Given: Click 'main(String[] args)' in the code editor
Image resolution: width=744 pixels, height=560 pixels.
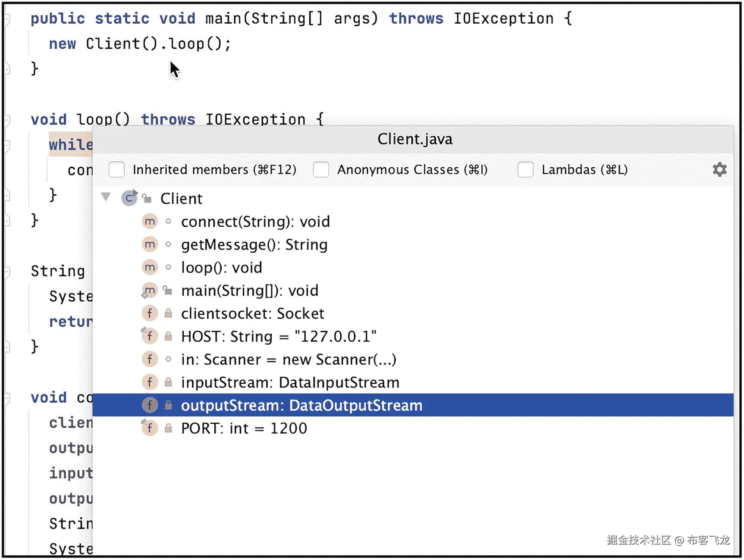Looking at the screenshot, I should point(292,19).
